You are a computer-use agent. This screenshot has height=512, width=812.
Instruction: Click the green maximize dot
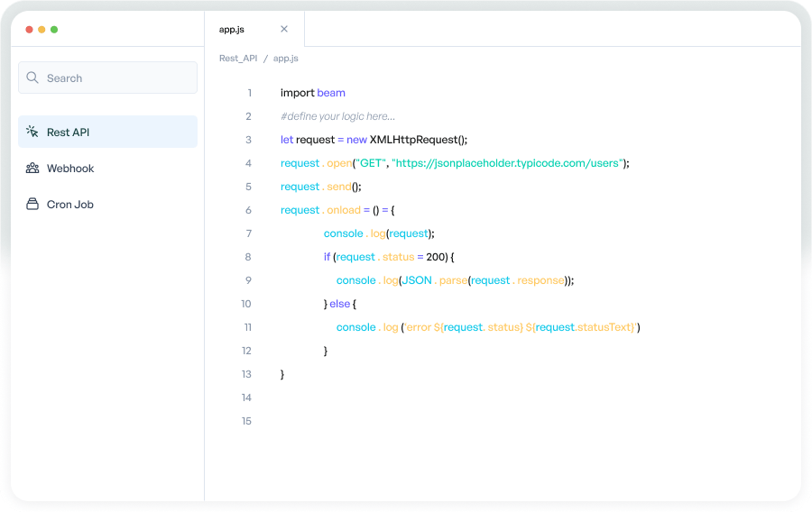pos(54,30)
